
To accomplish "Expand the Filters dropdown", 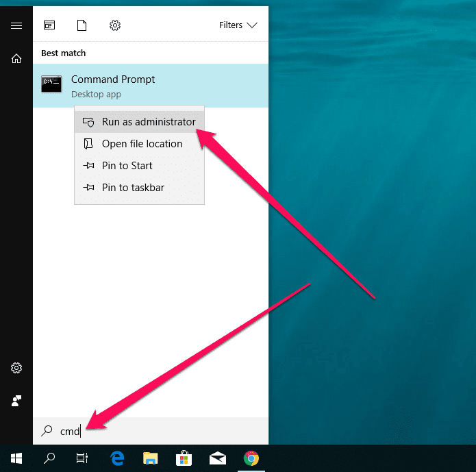I will (x=238, y=25).
